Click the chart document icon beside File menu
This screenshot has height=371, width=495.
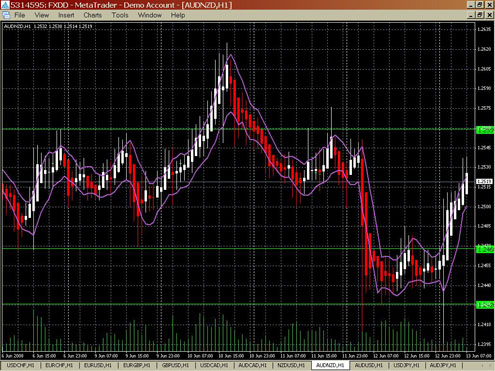click(6, 15)
